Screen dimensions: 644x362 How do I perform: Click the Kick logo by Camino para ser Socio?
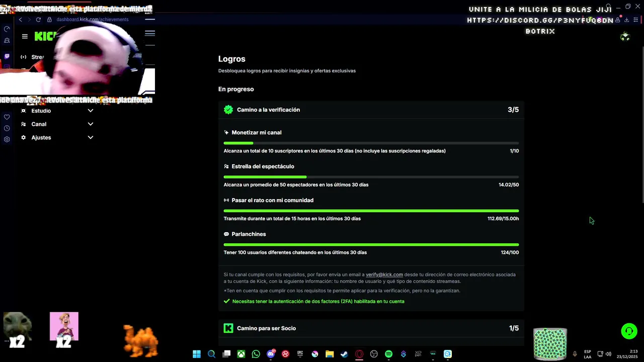click(x=228, y=328)
